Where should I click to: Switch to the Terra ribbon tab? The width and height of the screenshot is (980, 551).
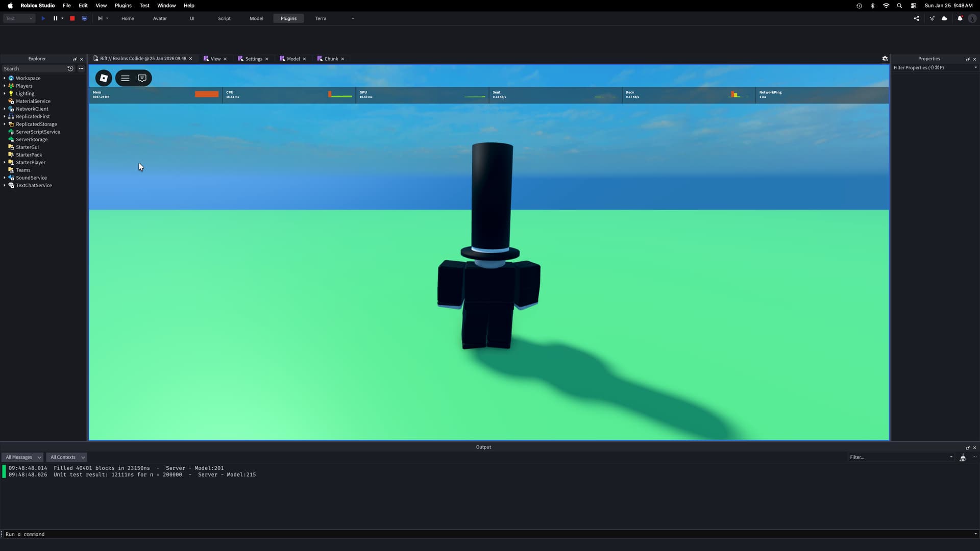click(321, 18)
